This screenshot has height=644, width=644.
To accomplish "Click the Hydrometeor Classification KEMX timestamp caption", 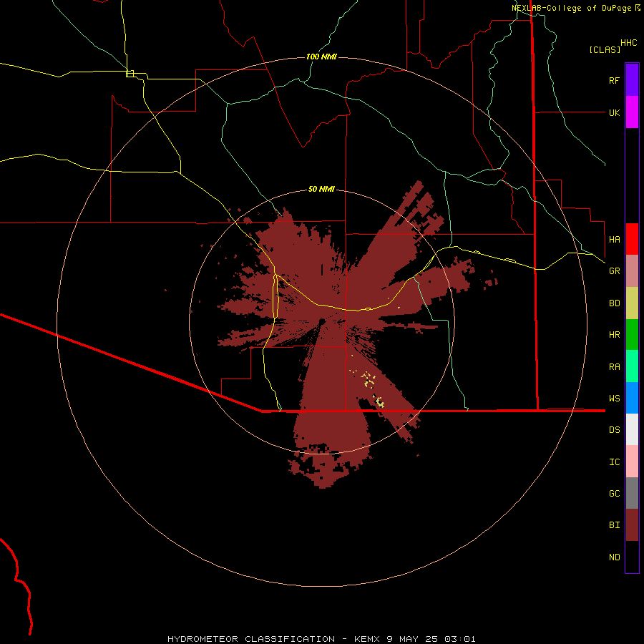I will (x=321, y=639).
